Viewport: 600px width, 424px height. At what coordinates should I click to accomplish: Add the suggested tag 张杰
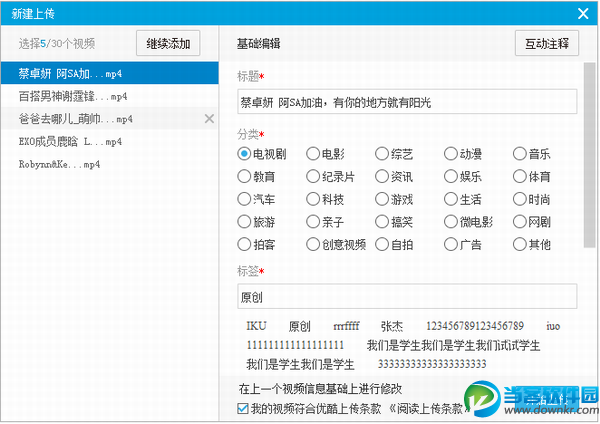point(392,326)
